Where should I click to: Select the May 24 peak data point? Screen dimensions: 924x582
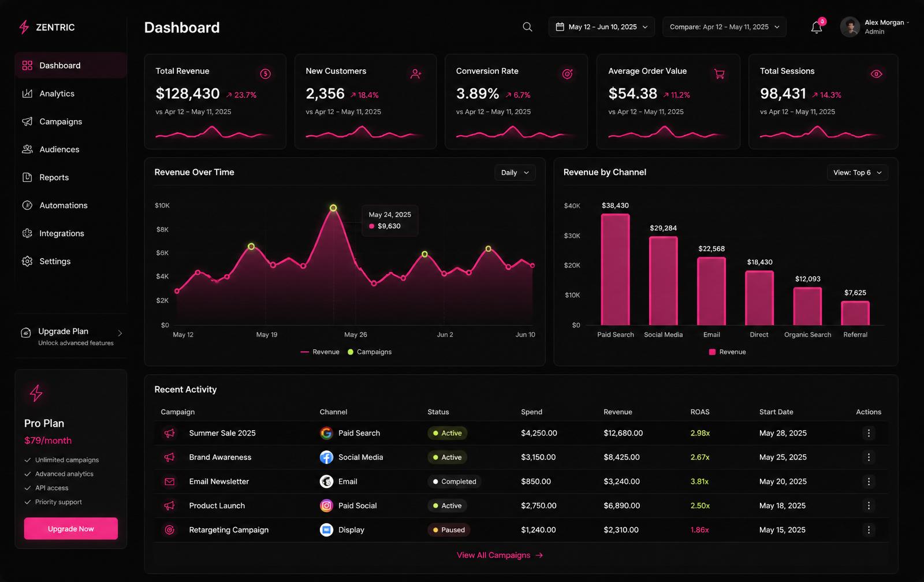click(333, 208)
